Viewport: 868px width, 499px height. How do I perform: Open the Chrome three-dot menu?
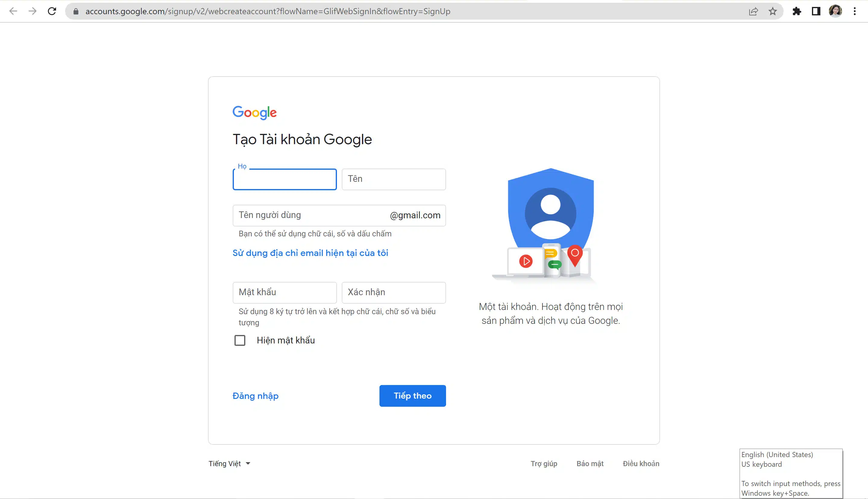coord(855,11)
